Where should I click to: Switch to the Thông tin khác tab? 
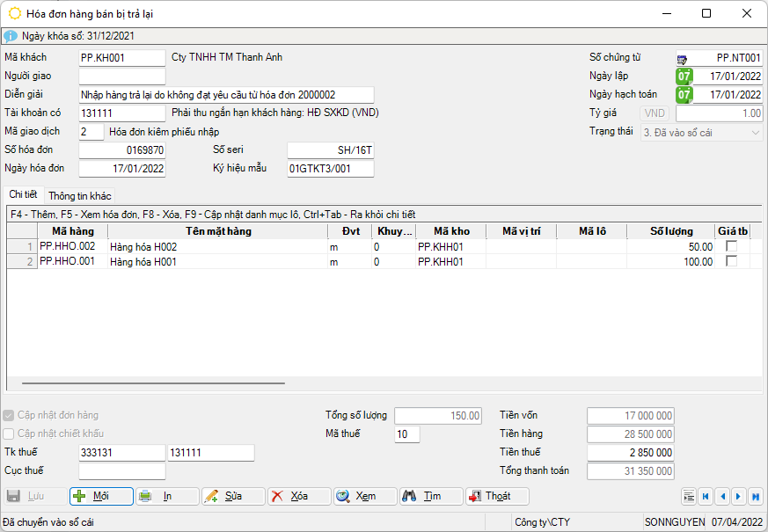(79, 196)
